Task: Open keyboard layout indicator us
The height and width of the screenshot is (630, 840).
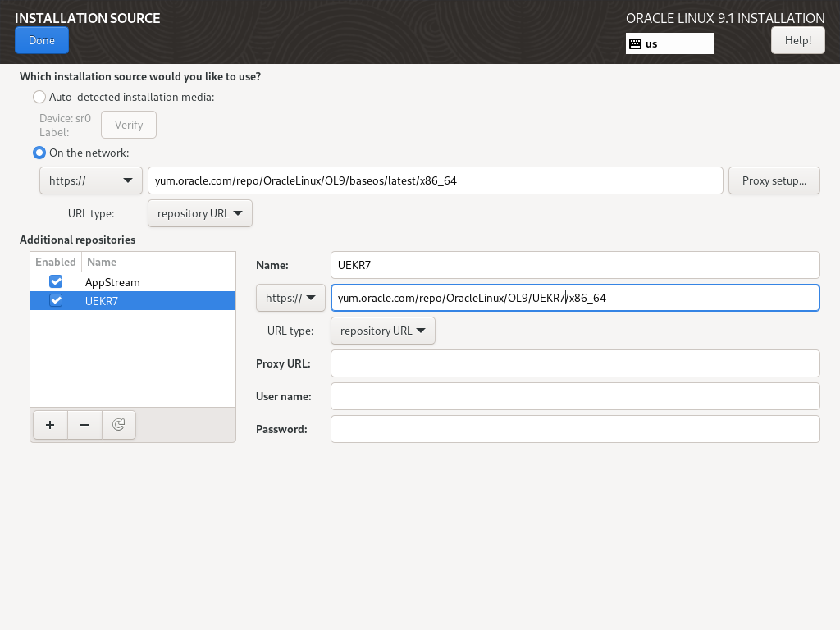Action: (x=669, y=44)
